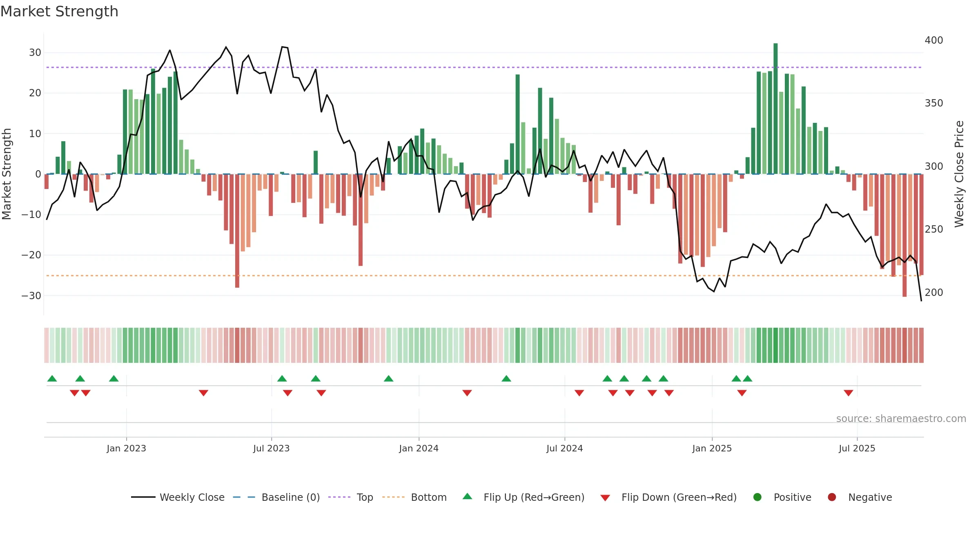Toggle the Positive legend label
This screenshot has width=980, height=551.
click(x=793, y=497)
